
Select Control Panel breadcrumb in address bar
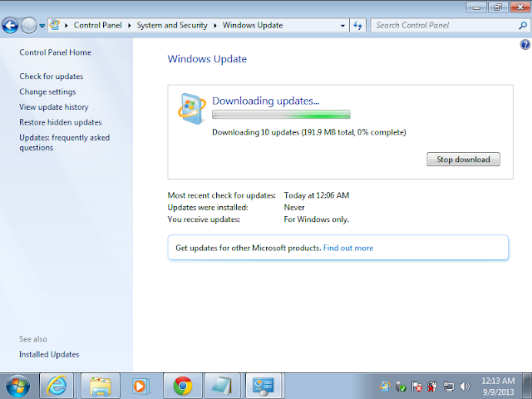pyautogui.click(x=98, y=26)
